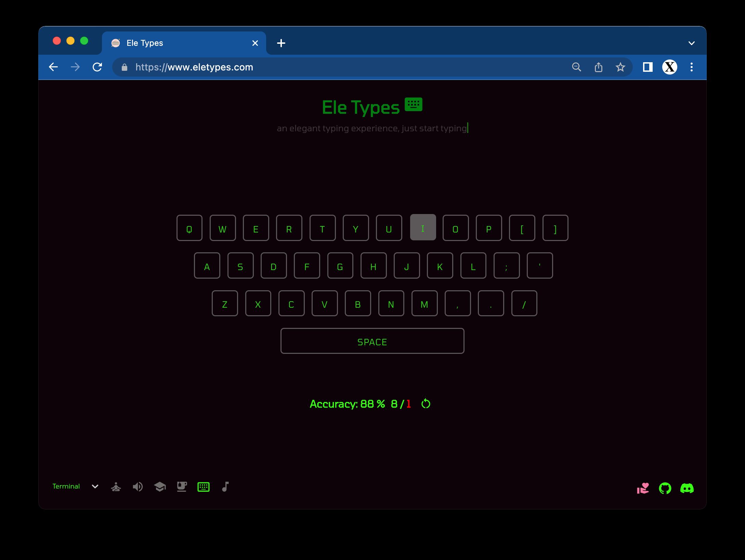Click the browser share icon
This screenshot has height=560, width=745.
point(598,67)
